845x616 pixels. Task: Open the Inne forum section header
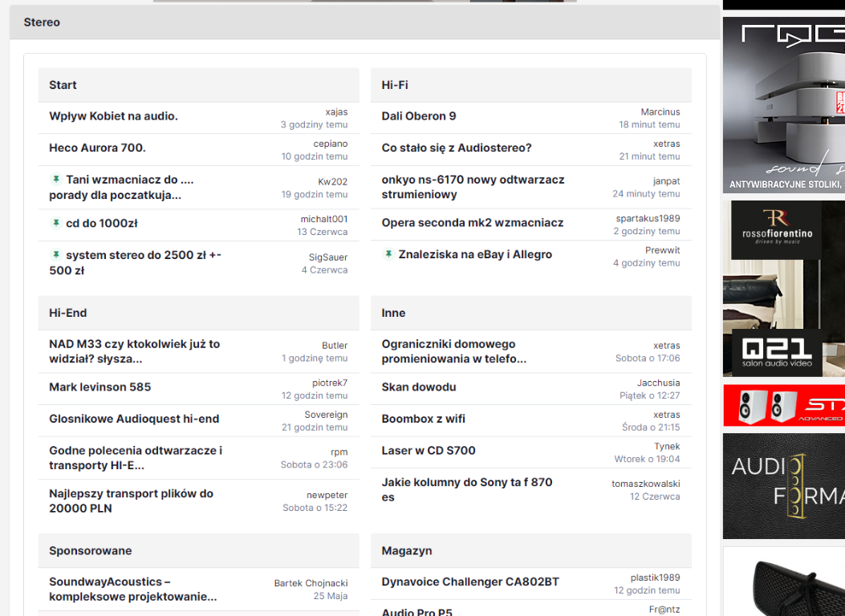pyautogui.click(x=393, y=313)
